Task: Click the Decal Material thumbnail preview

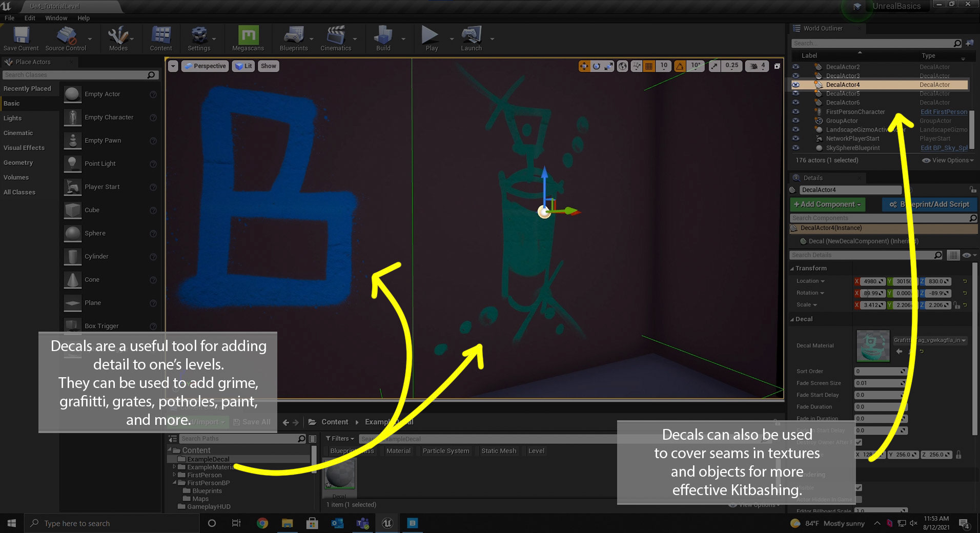Action: [873, 346]
